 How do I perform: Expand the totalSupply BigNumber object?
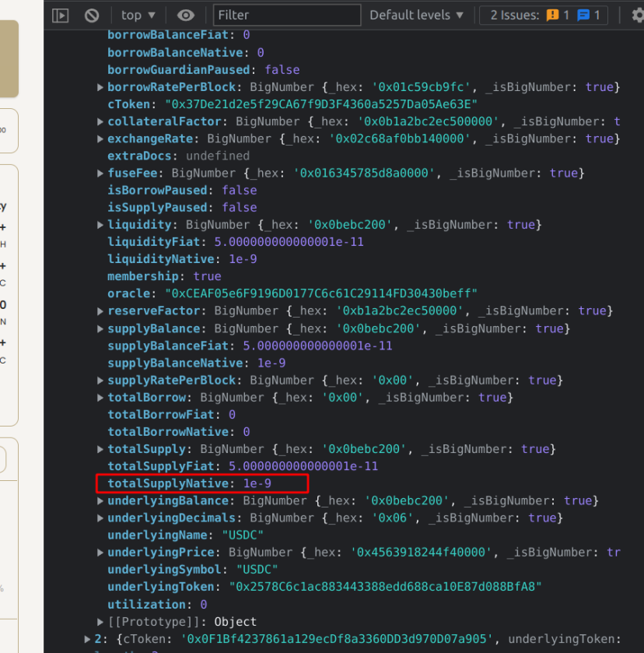[100, 448]
